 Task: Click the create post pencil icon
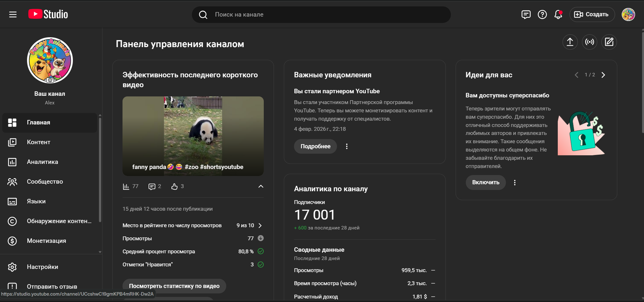(x=609, y=42)
